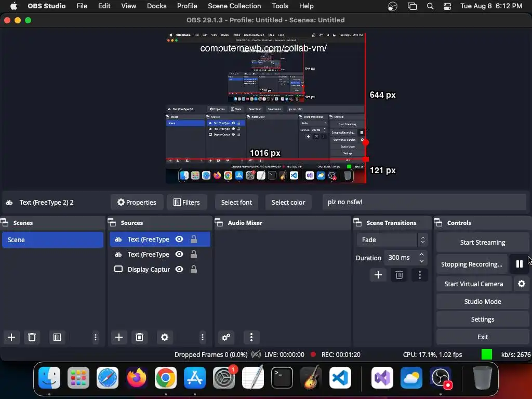Open the Audio Mixer options dots menu
532x399 pixels.
click(x=251, y=337)
